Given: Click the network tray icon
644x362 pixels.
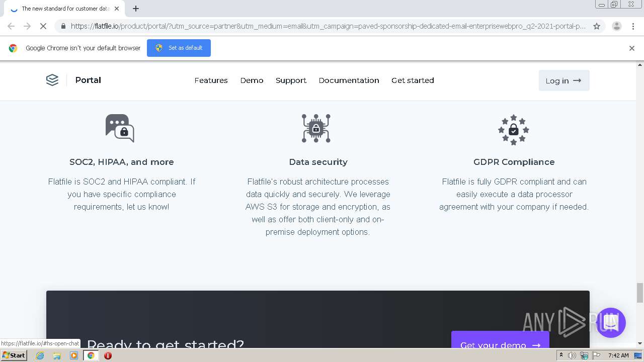Looking at the screenshot, I should [x=584, y=355].
